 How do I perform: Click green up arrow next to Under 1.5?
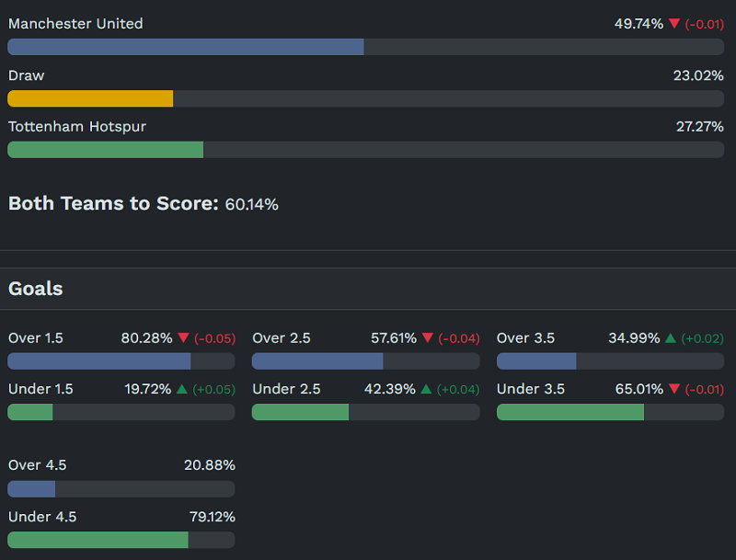coord(182,389)
